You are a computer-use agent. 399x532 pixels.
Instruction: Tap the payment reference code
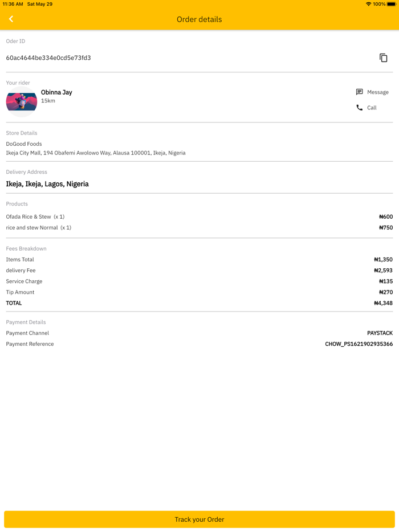click(359, 344)
